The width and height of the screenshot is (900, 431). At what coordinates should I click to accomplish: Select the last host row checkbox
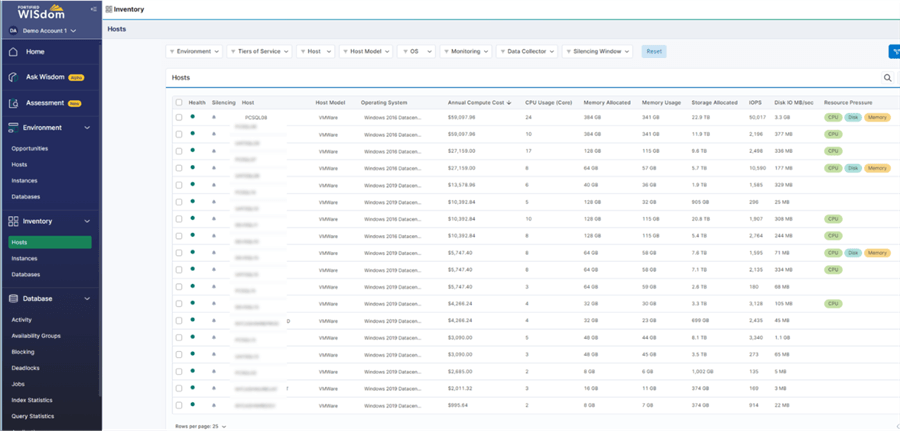[x=179, y=405]
